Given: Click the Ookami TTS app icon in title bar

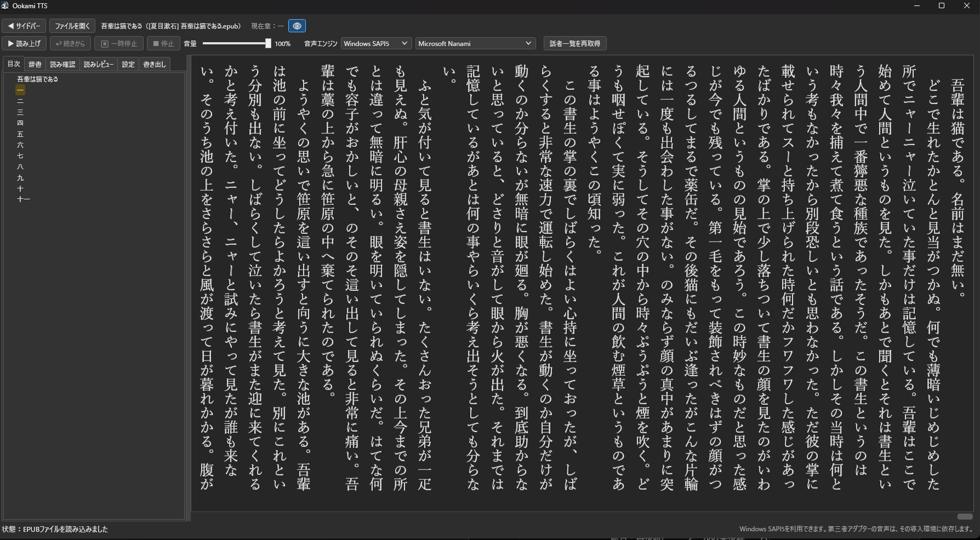Looking at the screenshot, I should click(x=5, y=5).
